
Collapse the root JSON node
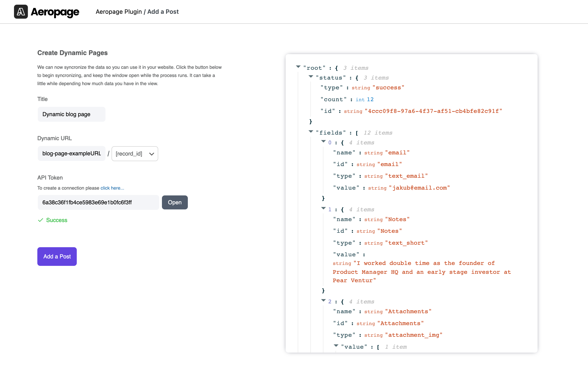click(x=298, y=67)
